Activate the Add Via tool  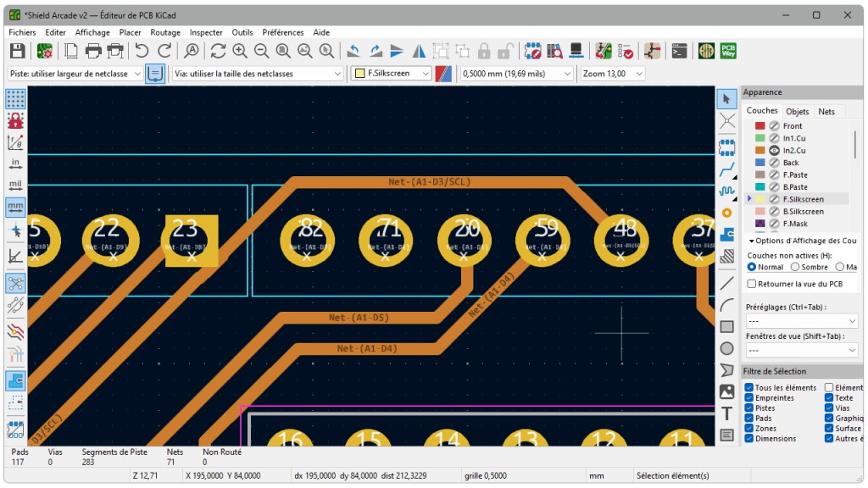pyautogui.click(x=726, y=213)
